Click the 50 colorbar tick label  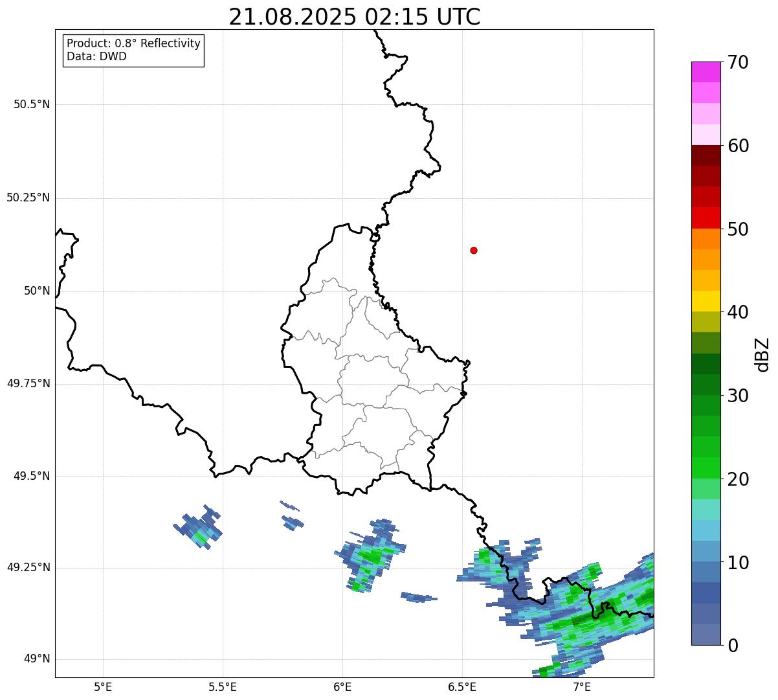(738, 229)
